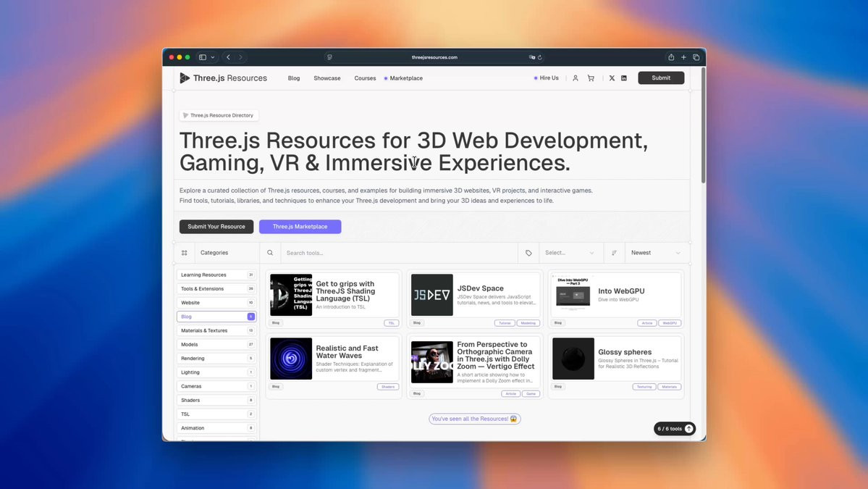Image resolution: width=868 pixels, height=489 pixels.
Task: Open the Courses nav item
Action: point(365,78)
